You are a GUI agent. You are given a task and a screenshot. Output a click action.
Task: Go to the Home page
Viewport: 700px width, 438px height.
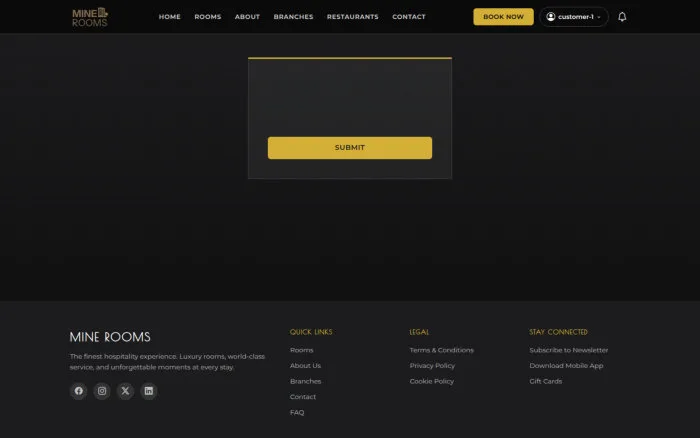click(x=170, y=17)
